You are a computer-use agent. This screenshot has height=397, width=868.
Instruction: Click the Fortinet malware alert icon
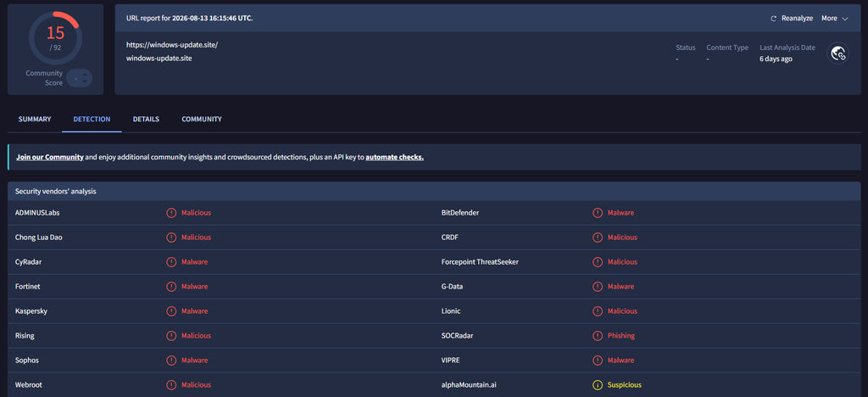pyautogui.click(x=171, y=286)
